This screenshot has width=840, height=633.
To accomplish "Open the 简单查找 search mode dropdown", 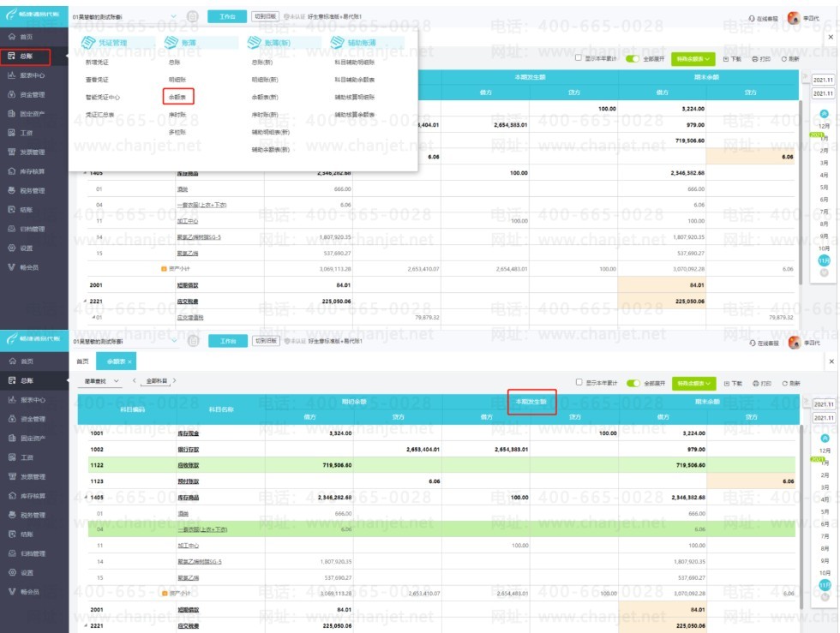I will (102, 381).
